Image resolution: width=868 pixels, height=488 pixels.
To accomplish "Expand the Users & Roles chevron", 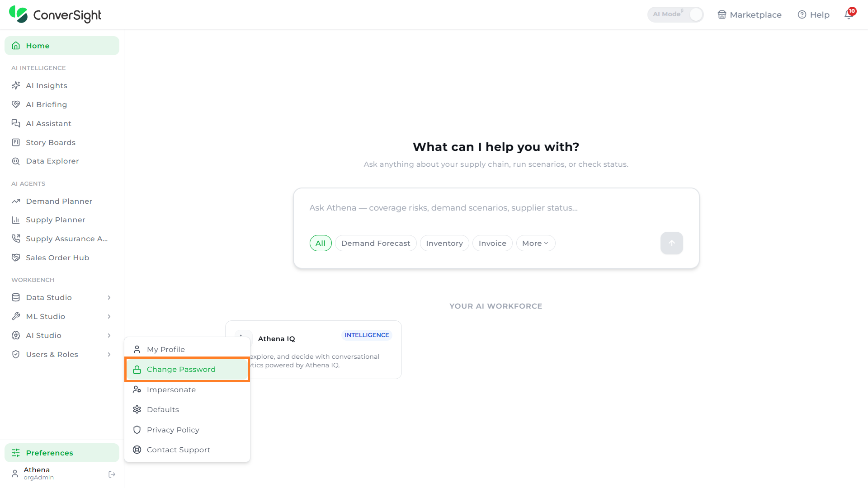I will coord(109,354).
